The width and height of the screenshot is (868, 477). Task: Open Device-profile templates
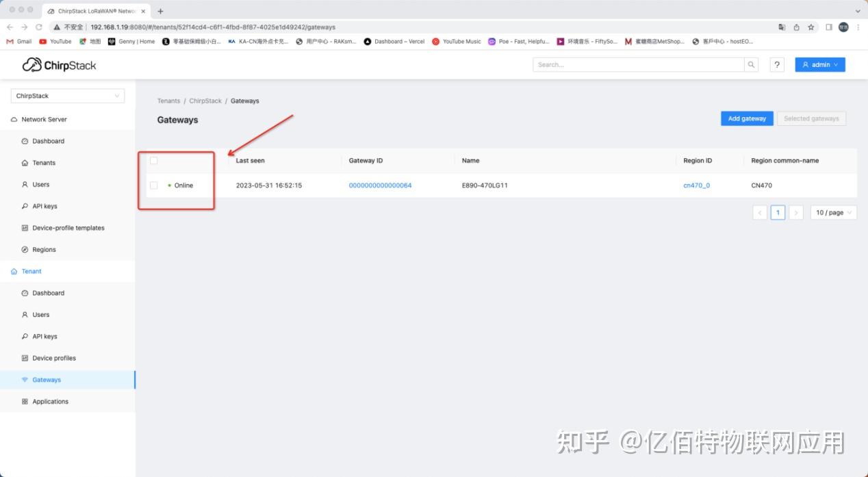[68, 228]
